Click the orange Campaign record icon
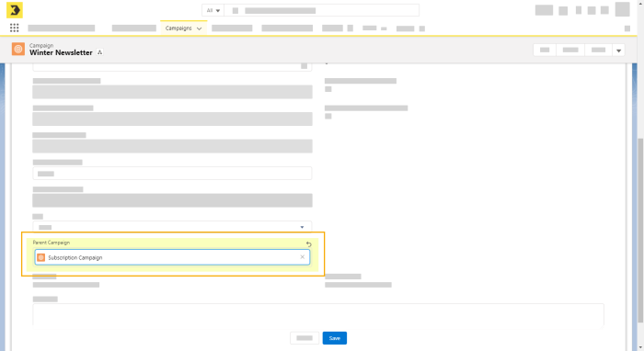The height and width of the screenshot is (351, 644). coord(18,50)
